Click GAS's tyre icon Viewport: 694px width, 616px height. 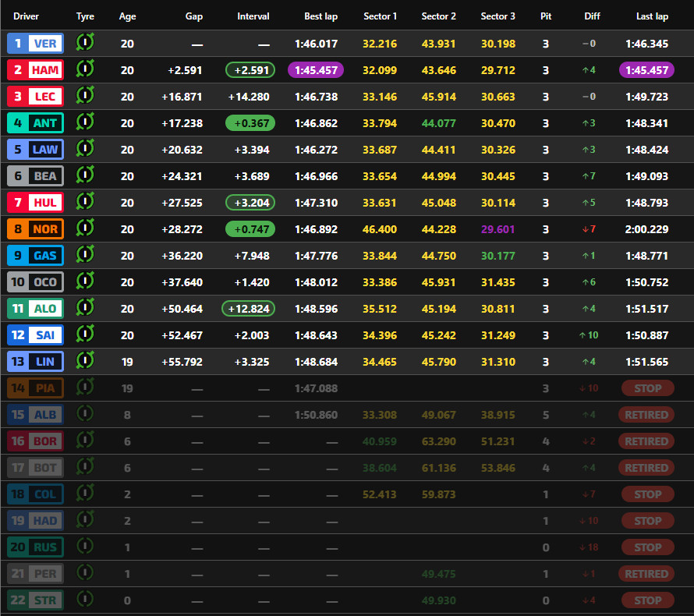pos(85,255)
